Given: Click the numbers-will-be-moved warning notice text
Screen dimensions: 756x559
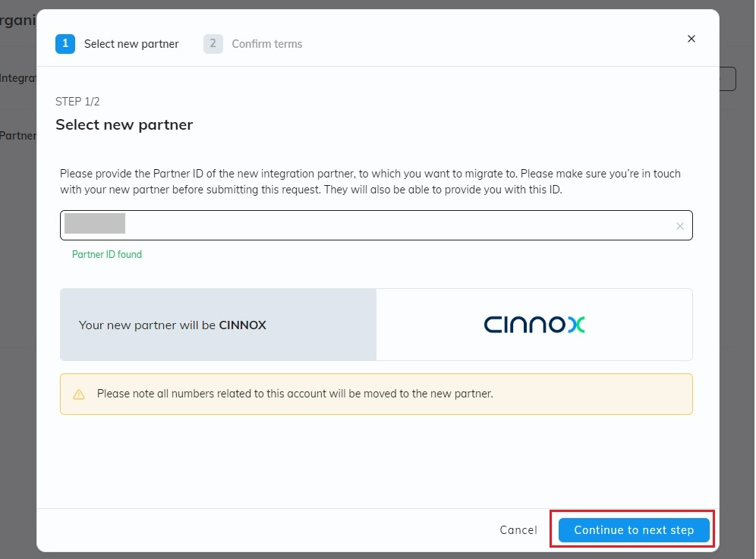Looking at the screenshot, I should [295, 394].
